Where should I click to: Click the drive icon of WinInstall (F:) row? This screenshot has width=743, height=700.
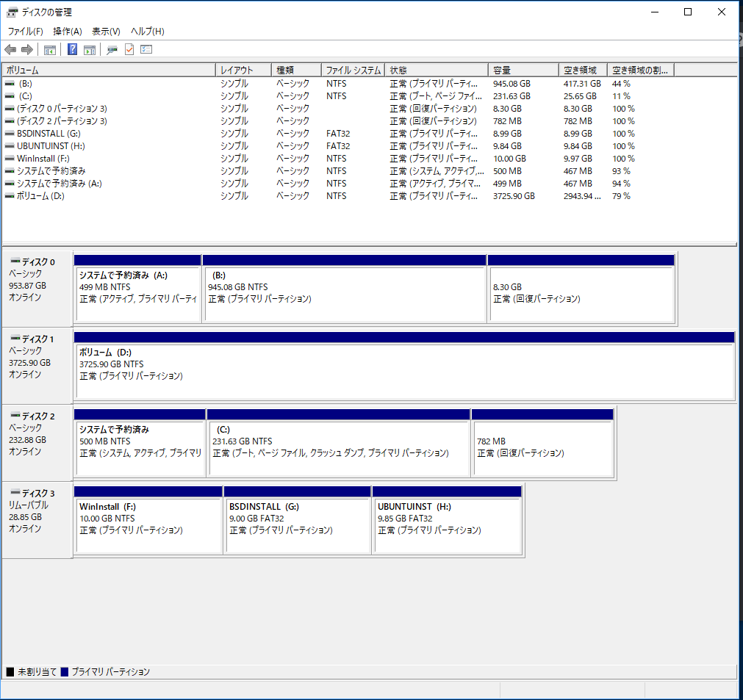(10, 159)
